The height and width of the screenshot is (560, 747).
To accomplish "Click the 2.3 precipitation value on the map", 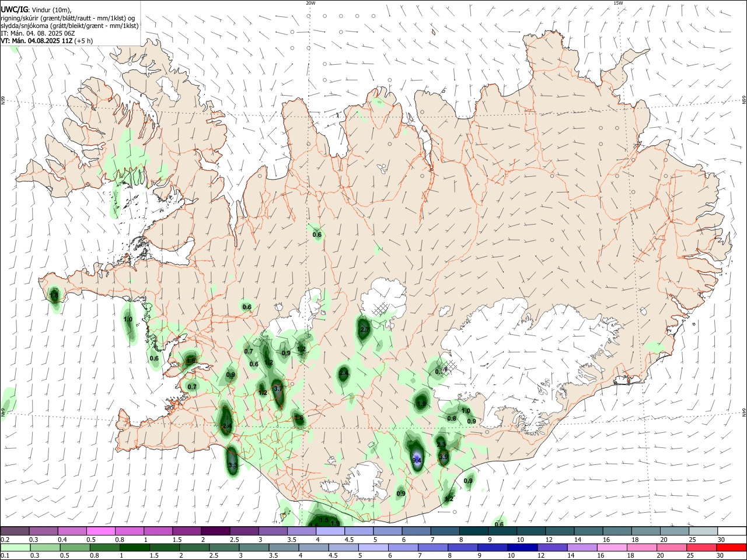I will pos(441,445).
